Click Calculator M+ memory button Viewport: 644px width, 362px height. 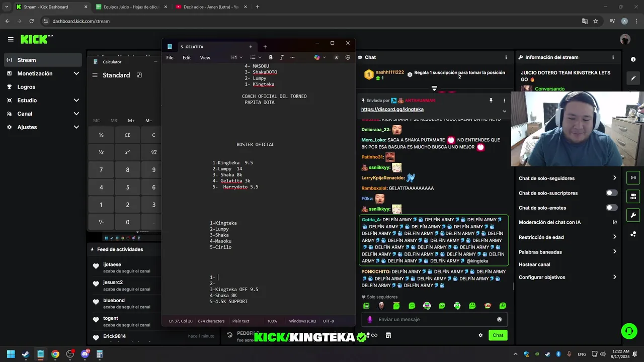click(131, 120)
